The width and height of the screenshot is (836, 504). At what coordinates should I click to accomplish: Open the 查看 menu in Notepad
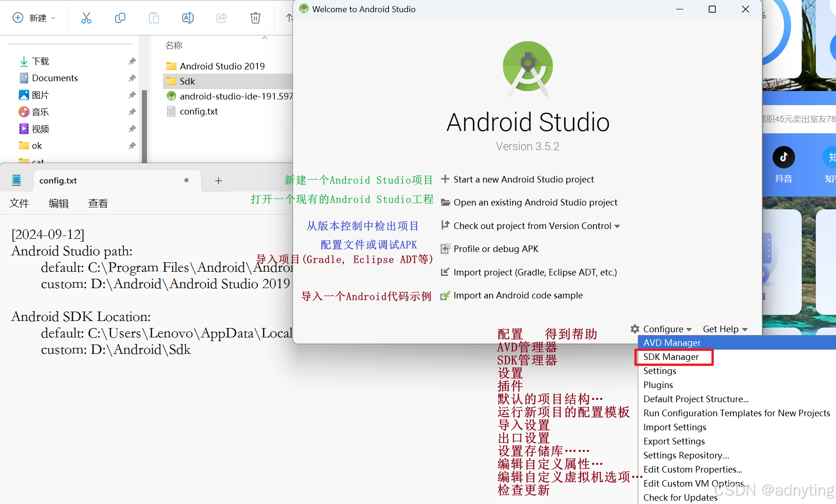98,203
